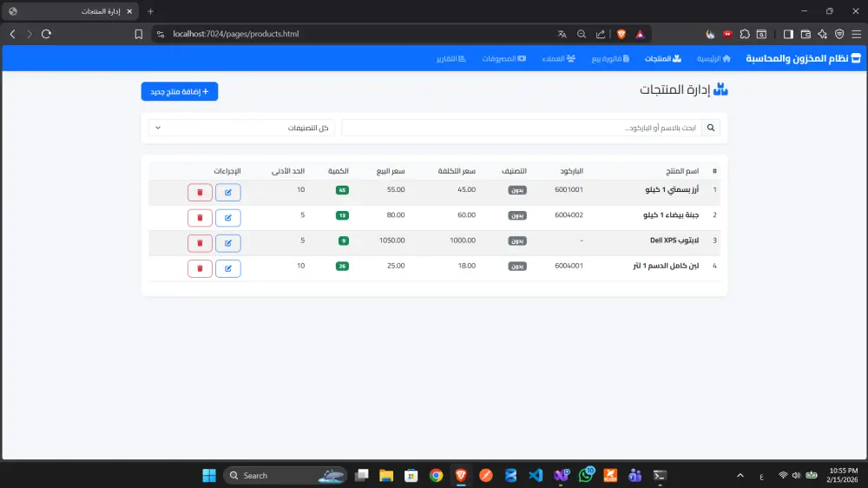Focus the name or barcode search field

tap(522, 128)
